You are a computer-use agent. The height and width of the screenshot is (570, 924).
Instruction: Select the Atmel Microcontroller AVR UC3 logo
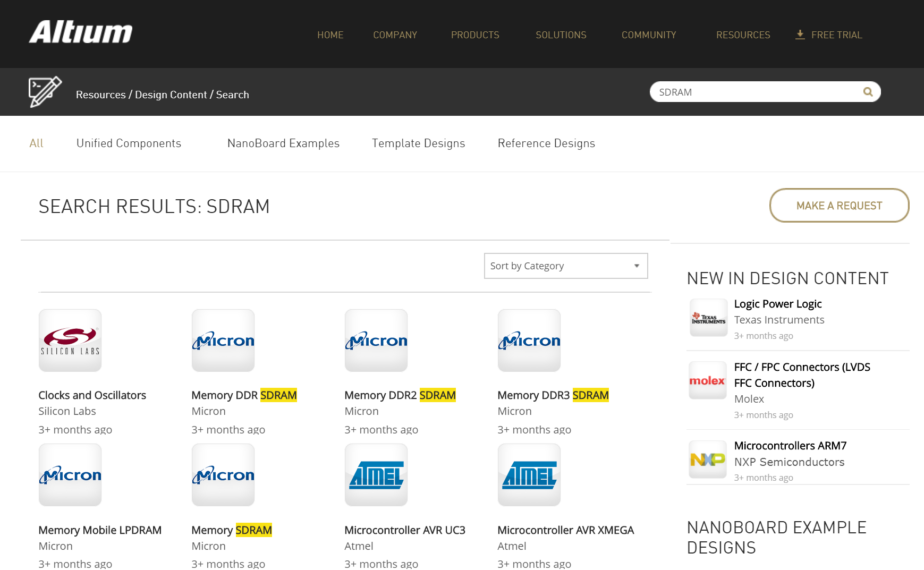click(376, 474)
